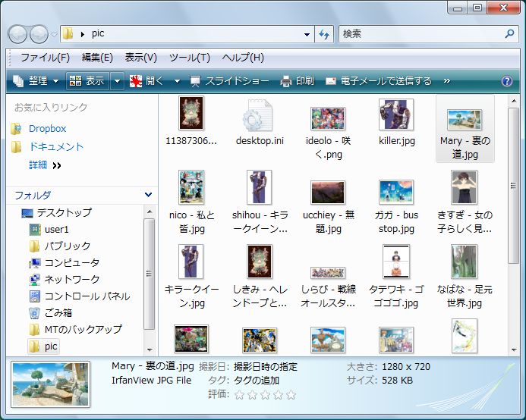Set rating to three stars
Viewport: 526px width, 420px height.
click(265, 395)
